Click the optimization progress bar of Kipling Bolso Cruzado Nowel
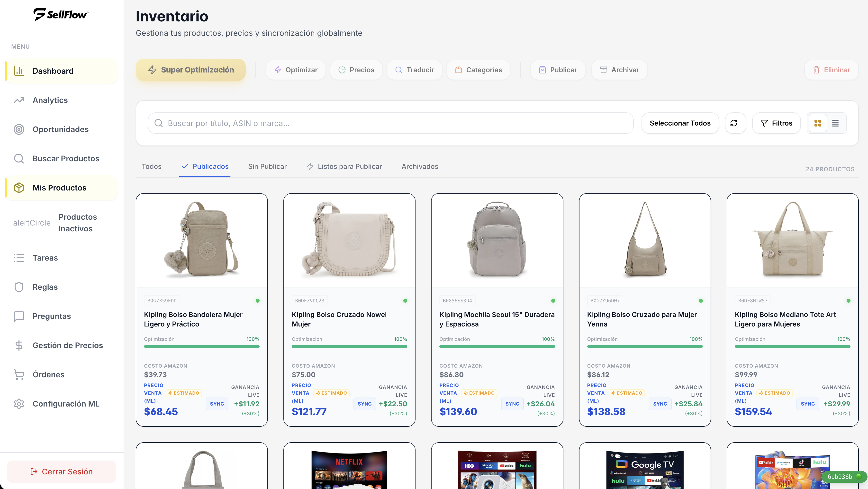The image size is (868, 489). coord(349,346)
